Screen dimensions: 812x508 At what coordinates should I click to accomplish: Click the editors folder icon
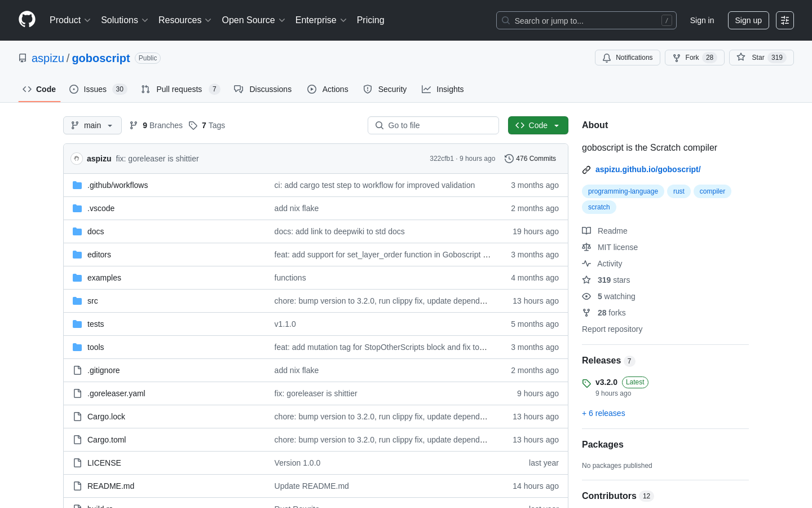point(77,255)
